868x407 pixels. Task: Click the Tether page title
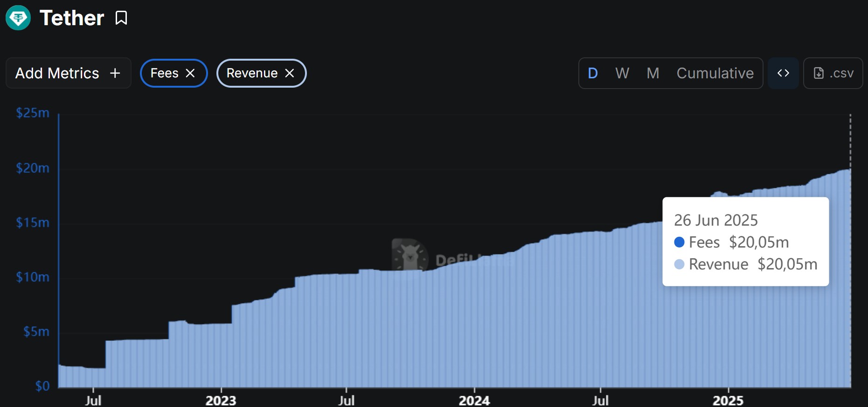72,18
